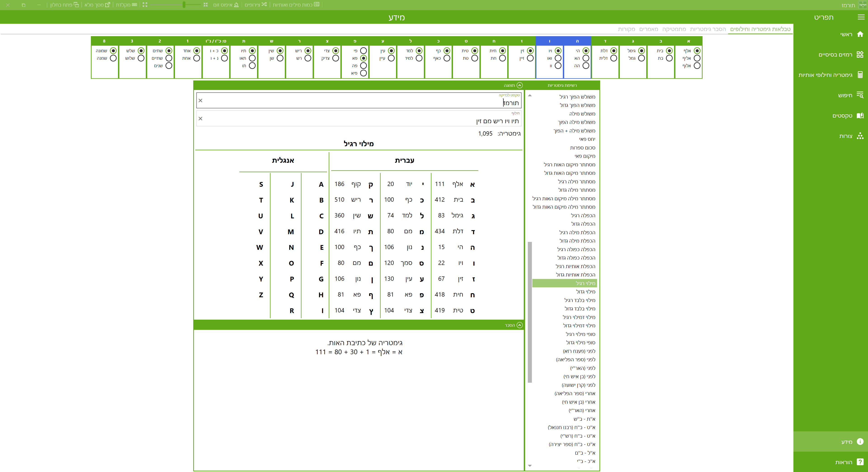Viewport: 868px width, 472px height.
Task: Open the הוראות help page
Action: tap(843, 462)
